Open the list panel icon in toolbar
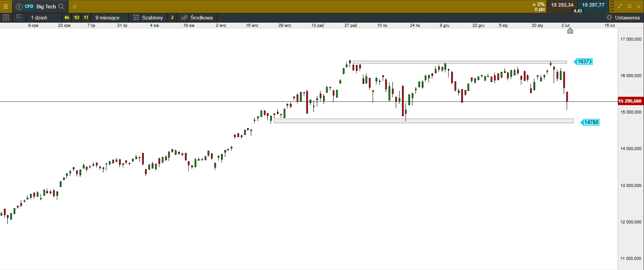Screen dimensions: 644x270 coord(6,17)
